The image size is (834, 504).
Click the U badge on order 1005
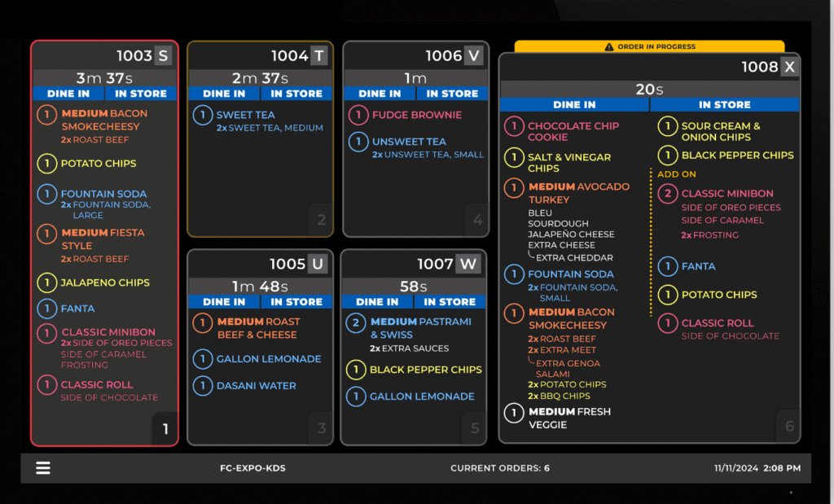[x=318, y=264]
